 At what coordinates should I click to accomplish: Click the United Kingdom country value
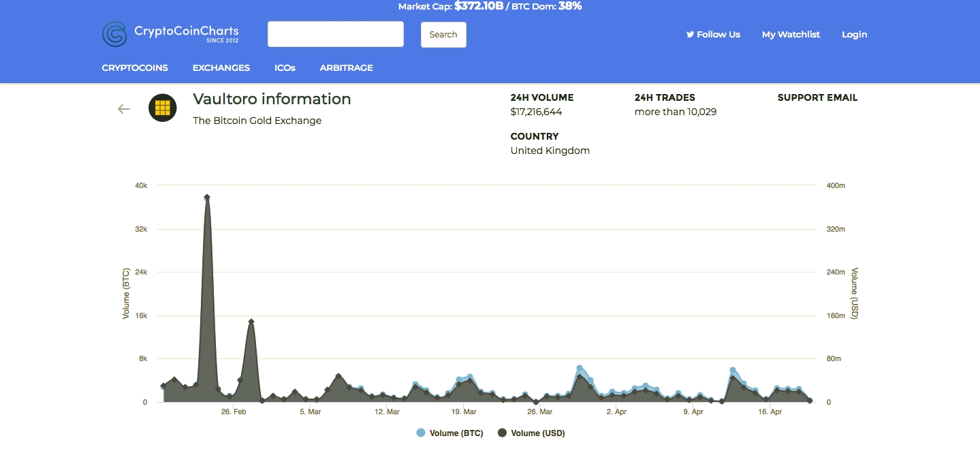pos(550,151)
